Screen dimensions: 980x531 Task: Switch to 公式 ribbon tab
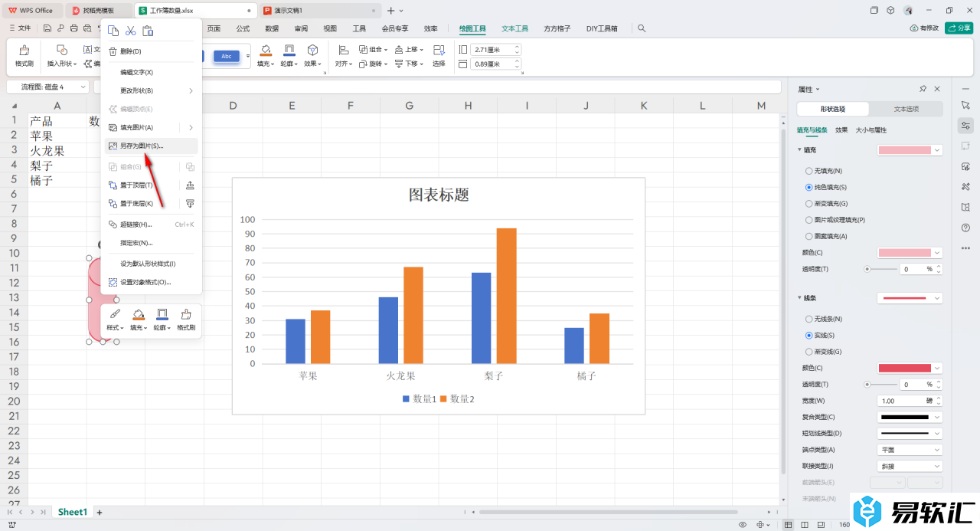point(243,28)
